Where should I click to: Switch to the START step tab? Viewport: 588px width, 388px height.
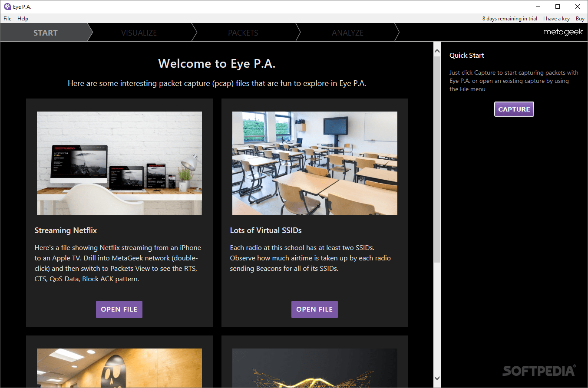(x=45, y=33)
